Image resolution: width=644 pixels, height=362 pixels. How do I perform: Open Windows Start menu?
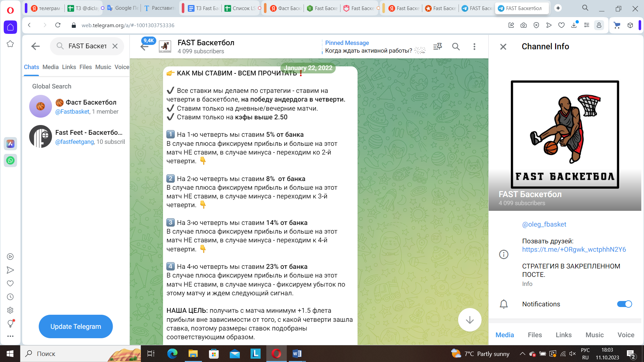tap(10, 354)
